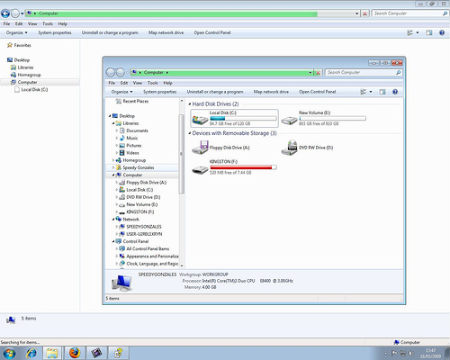Open Help menu in front window
This screenshot has height=360, width=450.
coord(168,83)
